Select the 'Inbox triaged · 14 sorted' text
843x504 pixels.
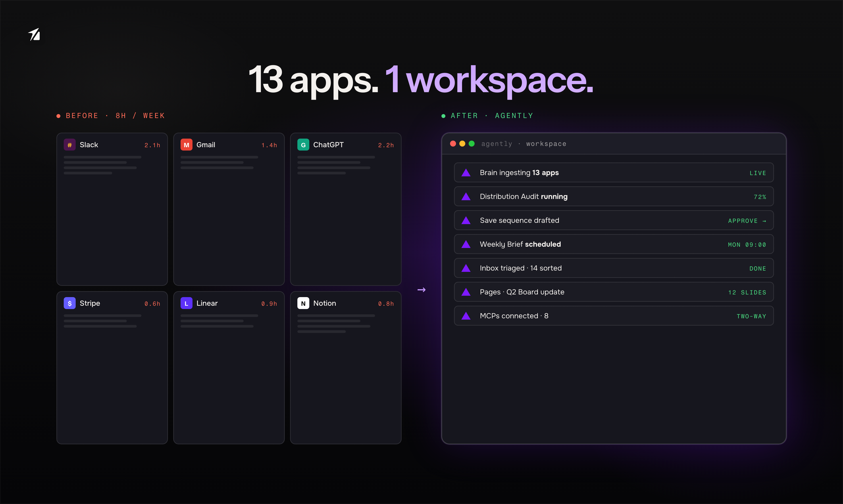tap(521, 268)
